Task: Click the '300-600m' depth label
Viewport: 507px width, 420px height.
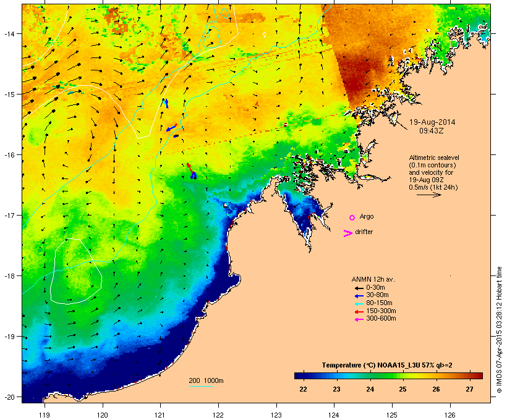Action: pyautogui.click(x=381, y=319)
